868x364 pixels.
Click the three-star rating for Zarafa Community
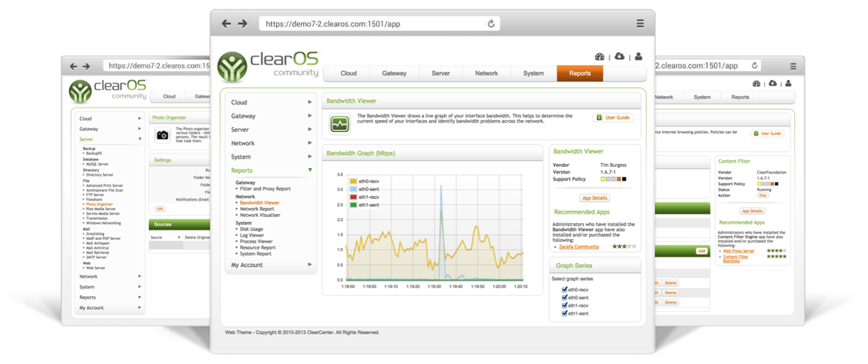tap(624, 247)
